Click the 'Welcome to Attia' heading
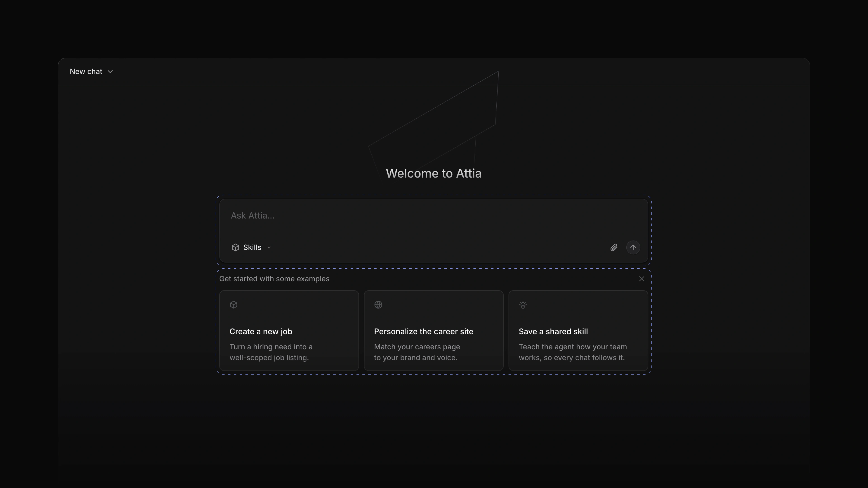Viewport: 868px width, 488px height. pyautogui.click(x=433, y=174)
